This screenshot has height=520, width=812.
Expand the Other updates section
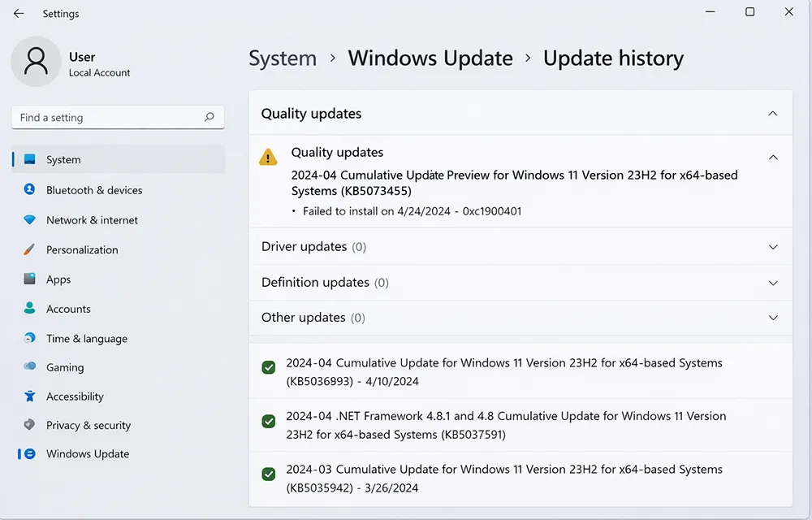(x=773, y=318)
